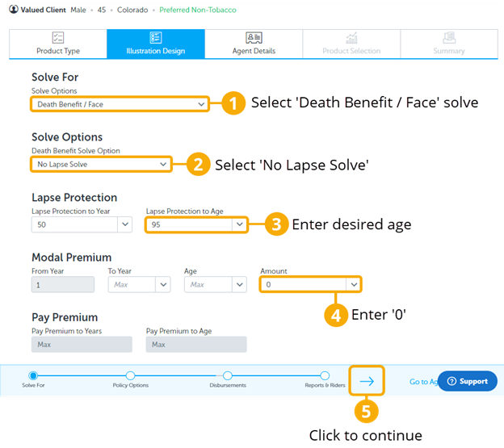The height and width of the screenshot is (448, 504).
Task: Click the Preferred Non-Tobacco rating text
Action: point(198,10)
